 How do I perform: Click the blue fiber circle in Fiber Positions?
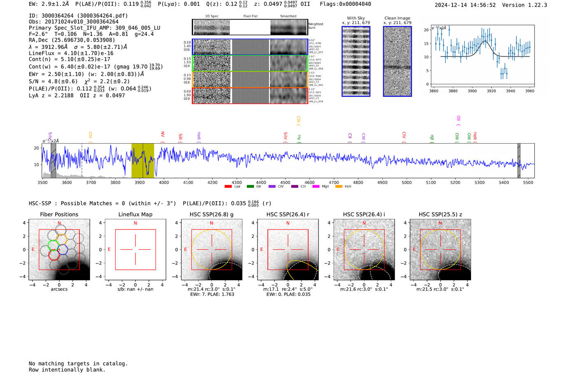tap(63, 249)
